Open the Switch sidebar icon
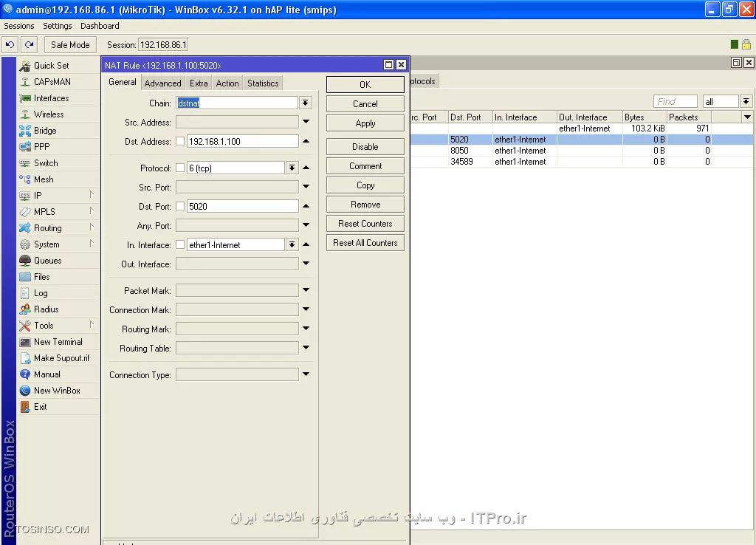Screen dimensions: 756x545 tap(25, 163)
